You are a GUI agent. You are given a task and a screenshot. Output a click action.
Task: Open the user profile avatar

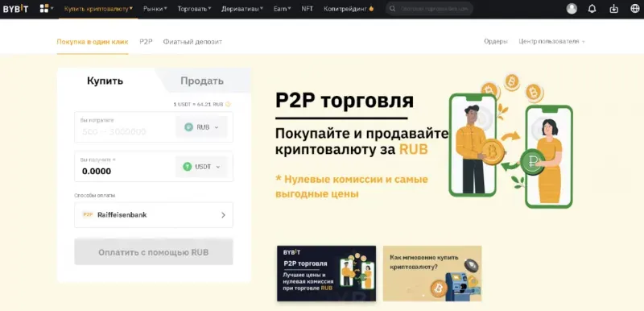(572, 9)
